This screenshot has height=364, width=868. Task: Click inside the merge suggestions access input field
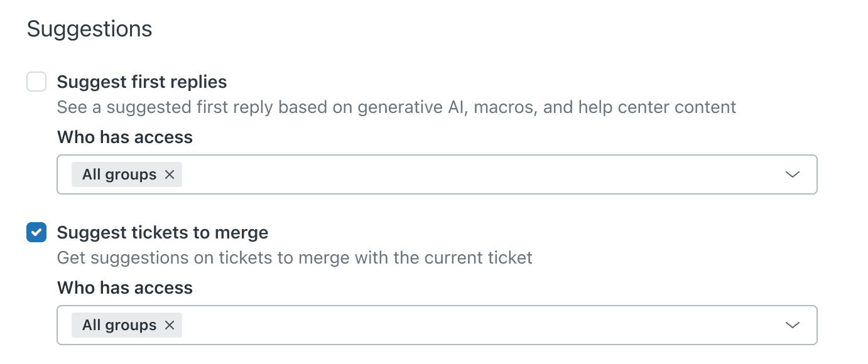(440, 325)
